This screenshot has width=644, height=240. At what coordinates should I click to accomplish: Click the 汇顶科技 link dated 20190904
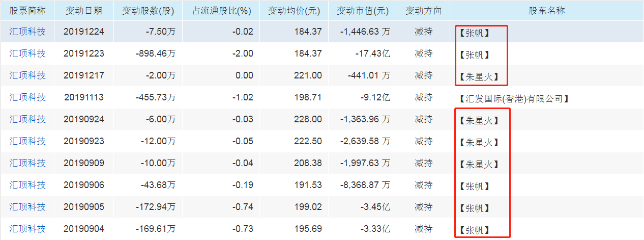[27, 229]
